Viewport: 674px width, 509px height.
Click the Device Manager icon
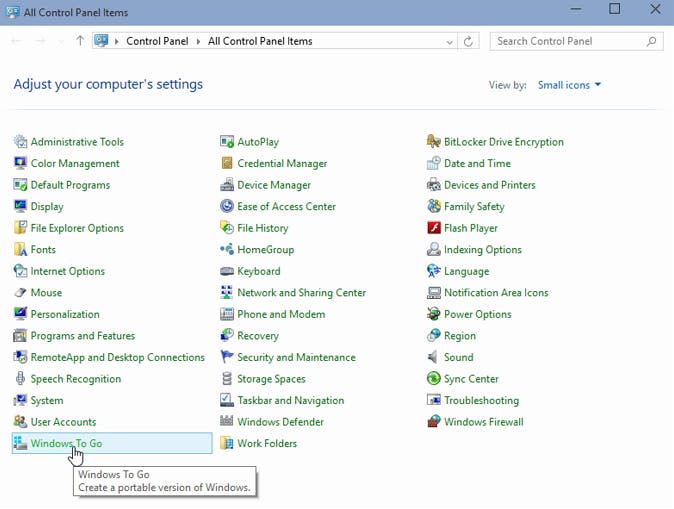tap(227, 185)
